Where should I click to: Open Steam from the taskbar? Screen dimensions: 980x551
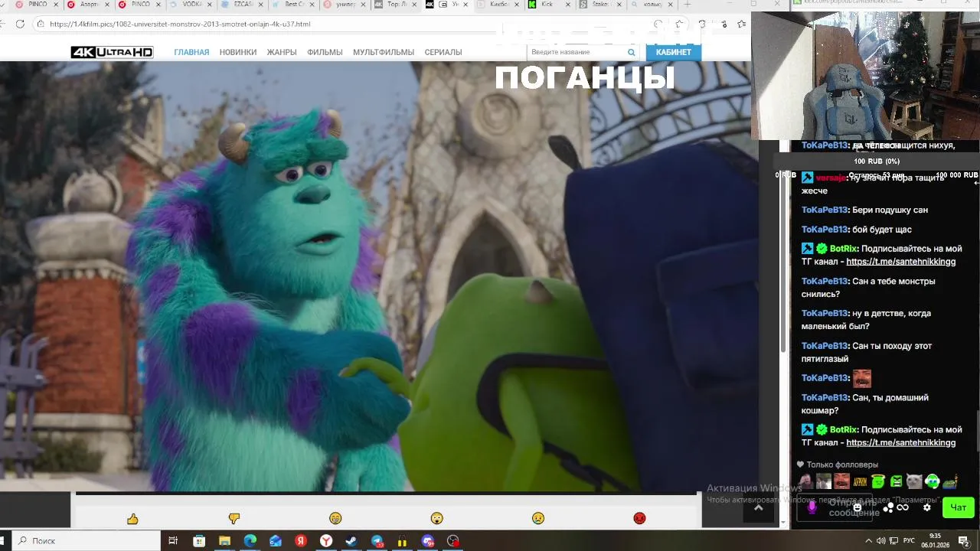pos(351,541)
